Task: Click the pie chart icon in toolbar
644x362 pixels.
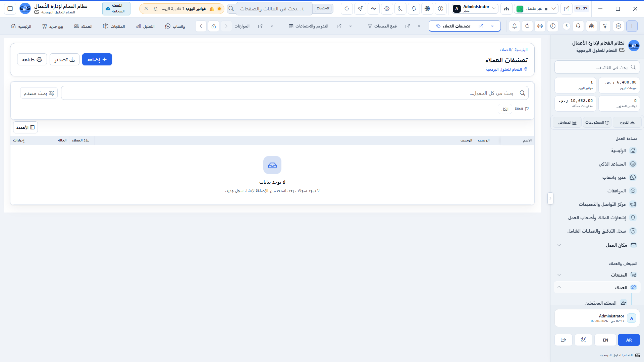Action: 553,26
